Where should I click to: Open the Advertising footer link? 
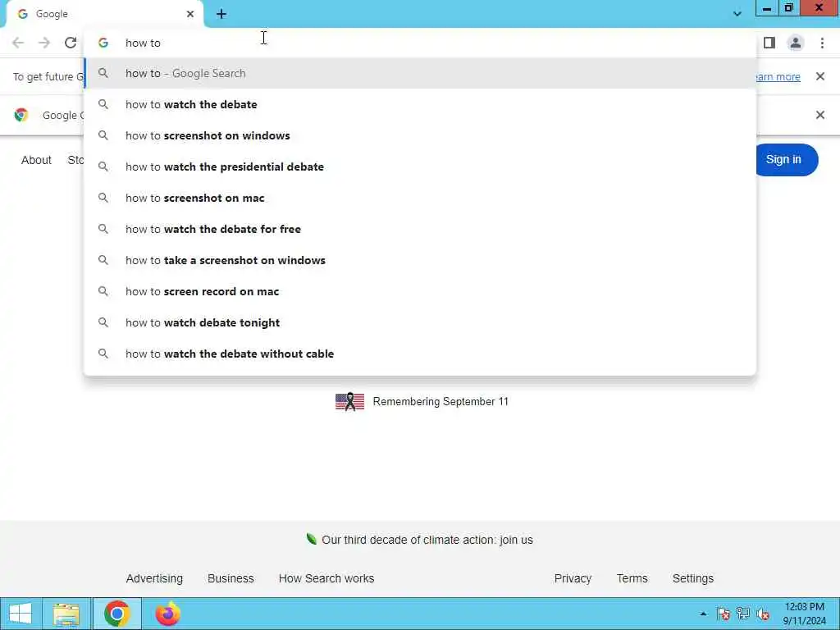154,578
